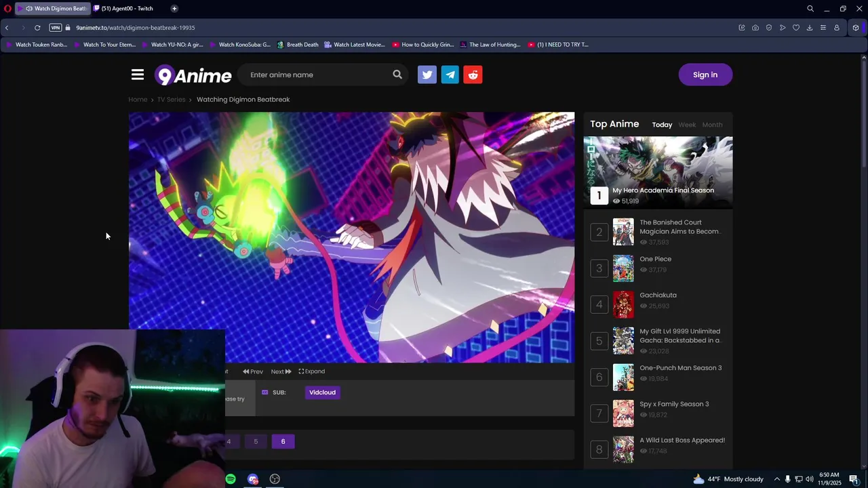Go back to the previous page

point(7,28)
